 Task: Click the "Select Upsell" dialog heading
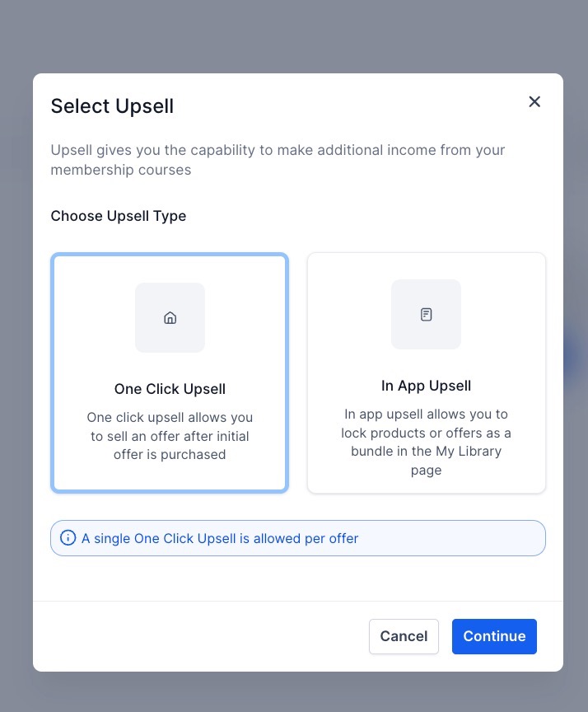pos(112,105)
